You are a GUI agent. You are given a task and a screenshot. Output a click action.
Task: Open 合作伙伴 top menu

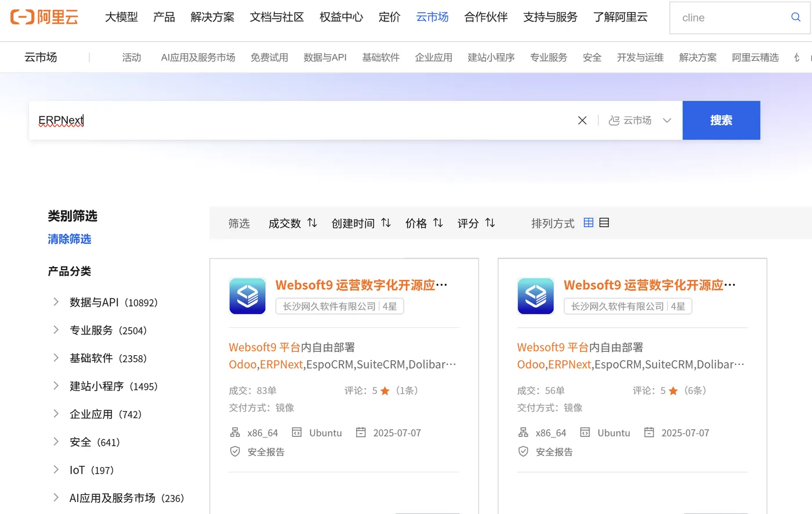tap(486, 17)
